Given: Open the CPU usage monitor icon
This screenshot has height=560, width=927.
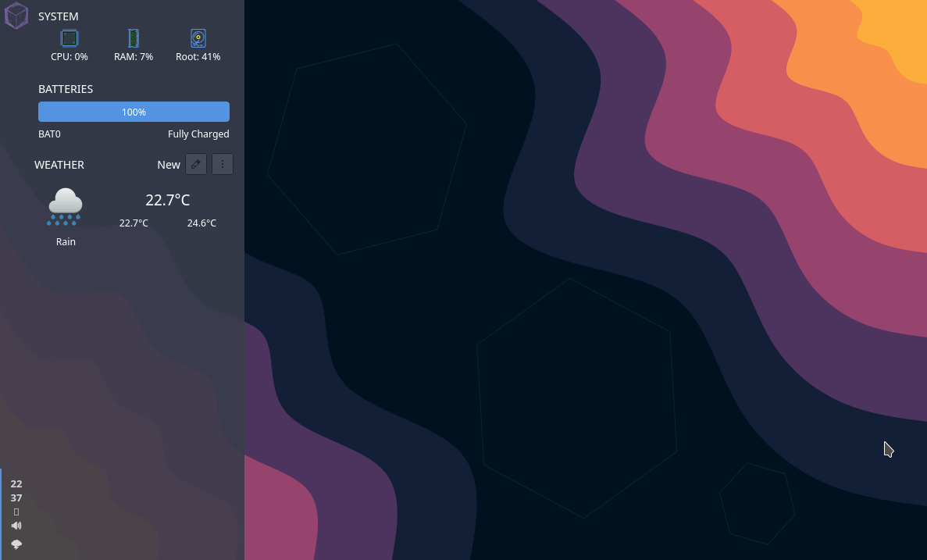Looking at the screenshot, I should pos(69,37).
